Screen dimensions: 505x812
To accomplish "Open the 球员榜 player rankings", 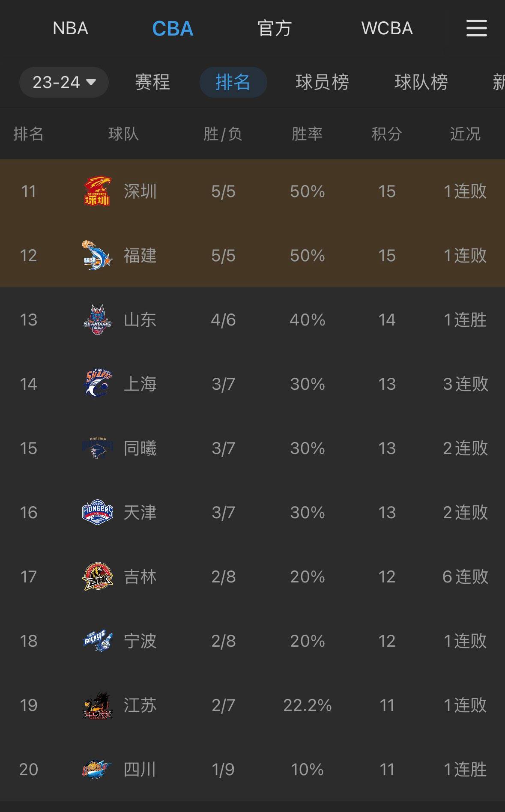I will 322,82.
